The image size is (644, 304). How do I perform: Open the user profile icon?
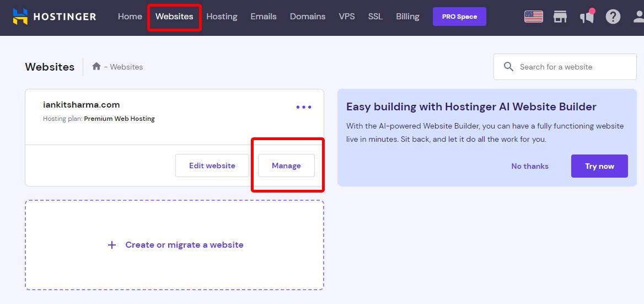coord(638,17)
